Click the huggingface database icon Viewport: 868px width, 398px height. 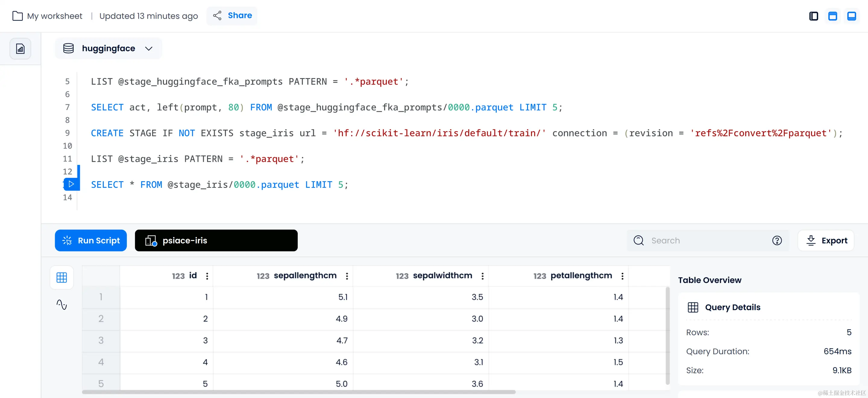point(68,48)
